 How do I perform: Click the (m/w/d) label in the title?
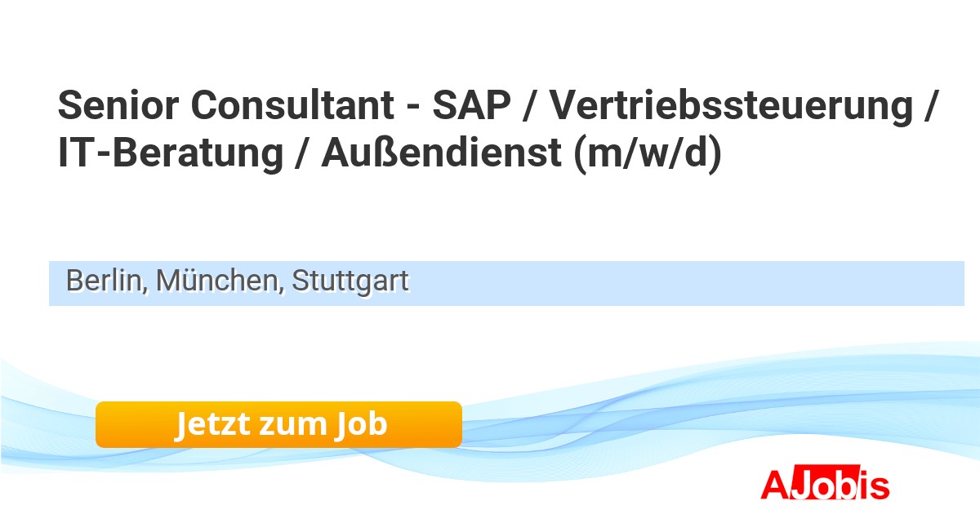649,153
